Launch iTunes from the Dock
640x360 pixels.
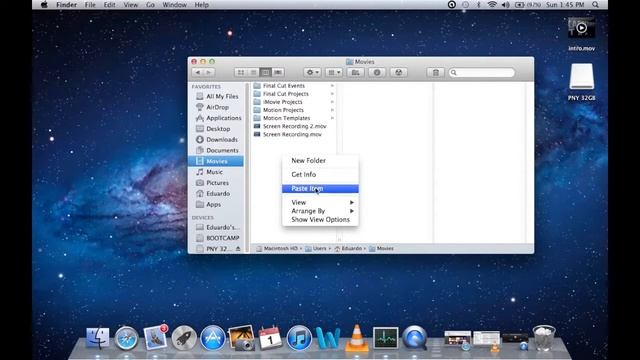pyautogui.click(x=299, y=338)
